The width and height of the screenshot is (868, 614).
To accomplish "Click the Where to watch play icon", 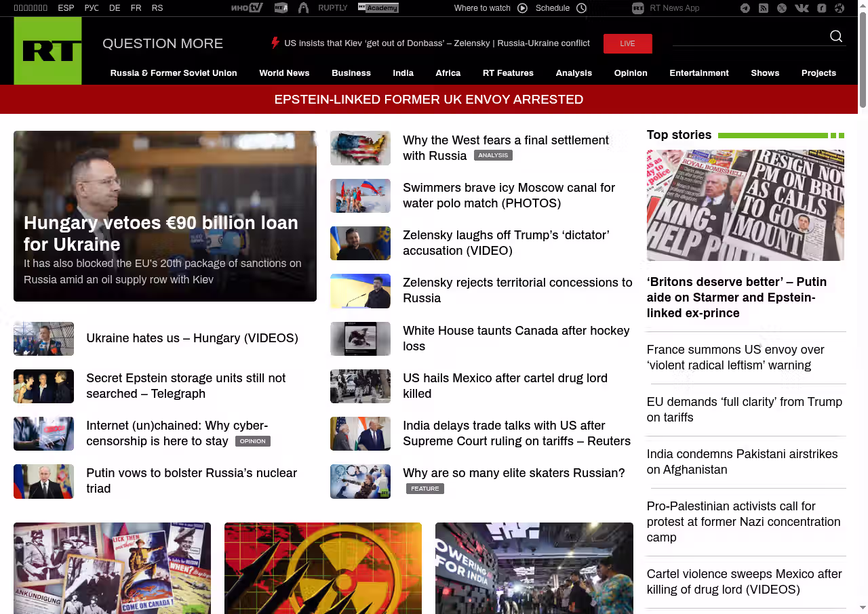I will coord(522,8).
